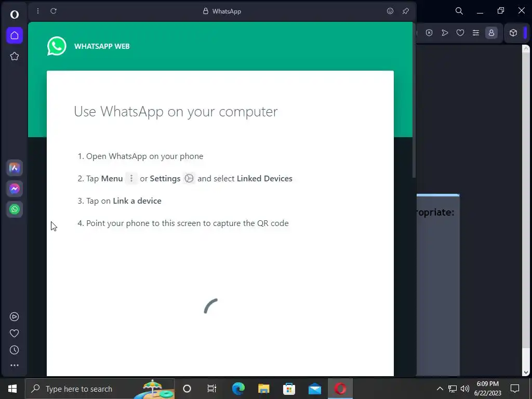
Task: Open the browser search tabs icon
Action: coord(459,11)
